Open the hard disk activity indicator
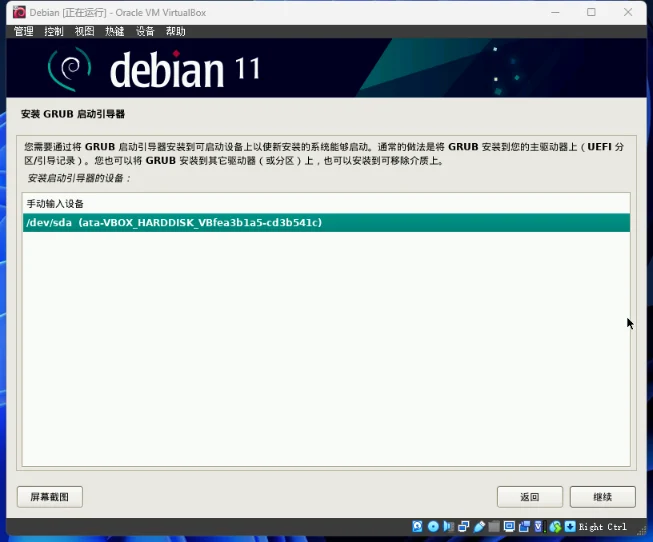The height and width of the screenshot is (542, 653). click(x=417, y=527)
